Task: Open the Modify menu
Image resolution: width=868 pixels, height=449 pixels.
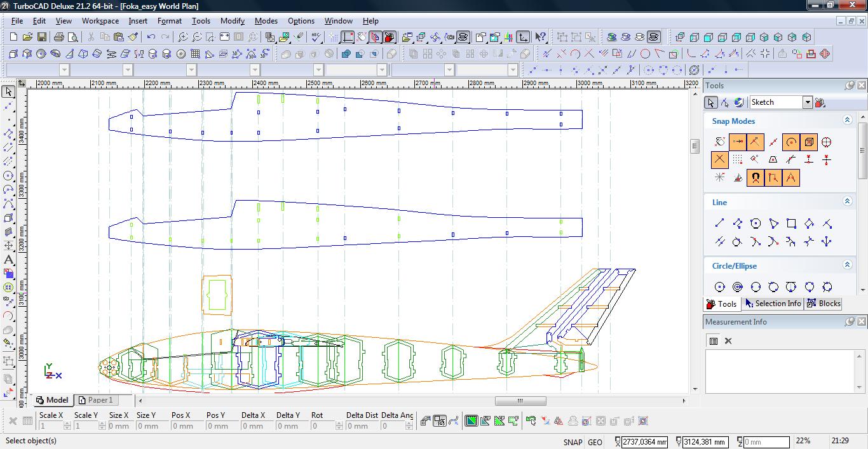Action: click(232, 20)
